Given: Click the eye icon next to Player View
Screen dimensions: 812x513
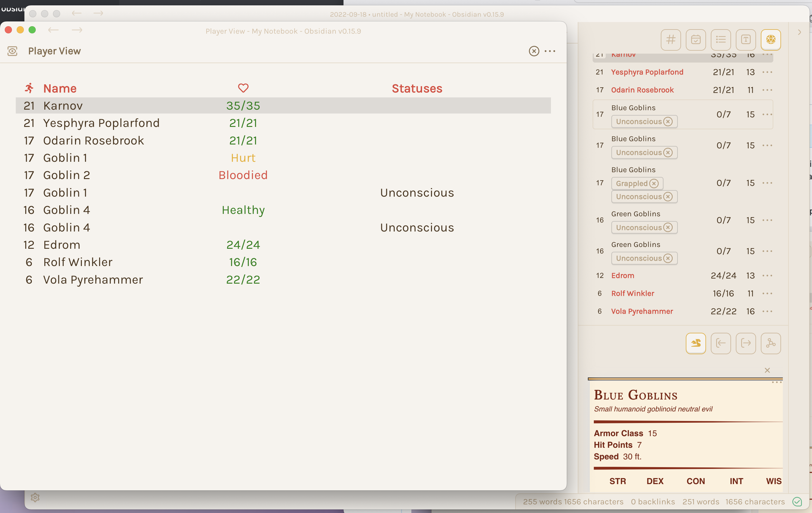Looking at the screenshot, I should pos(12,51).
